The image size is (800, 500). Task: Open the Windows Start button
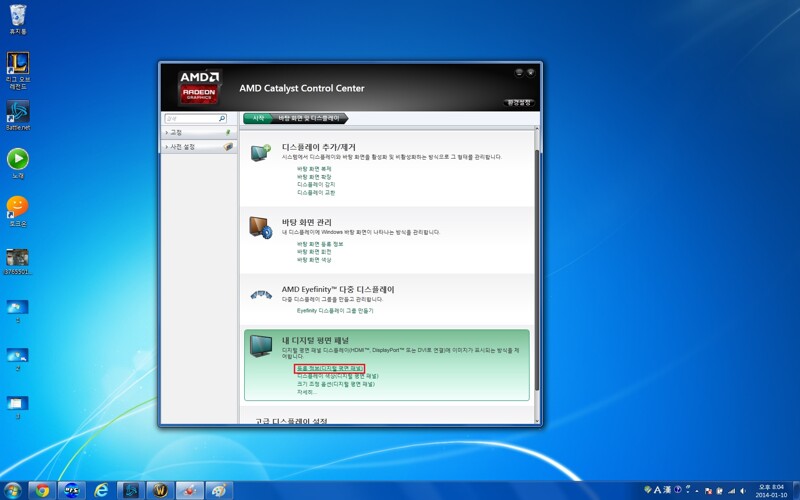coord(12,490)
